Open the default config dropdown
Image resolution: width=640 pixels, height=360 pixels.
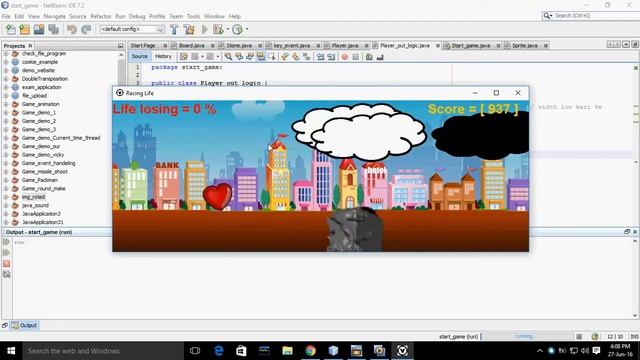(x=132, y=29)
